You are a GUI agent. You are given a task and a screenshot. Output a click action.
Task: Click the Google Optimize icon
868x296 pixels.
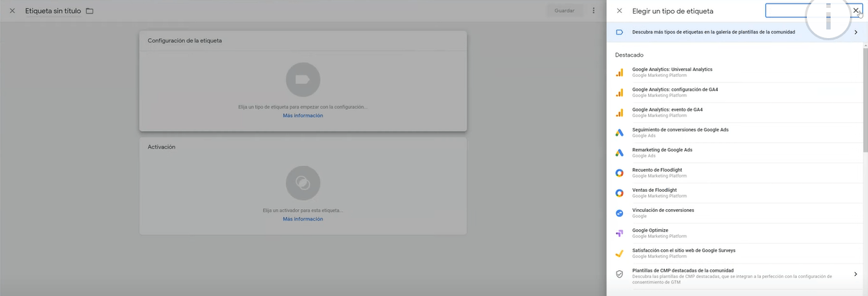coord(619,233)
